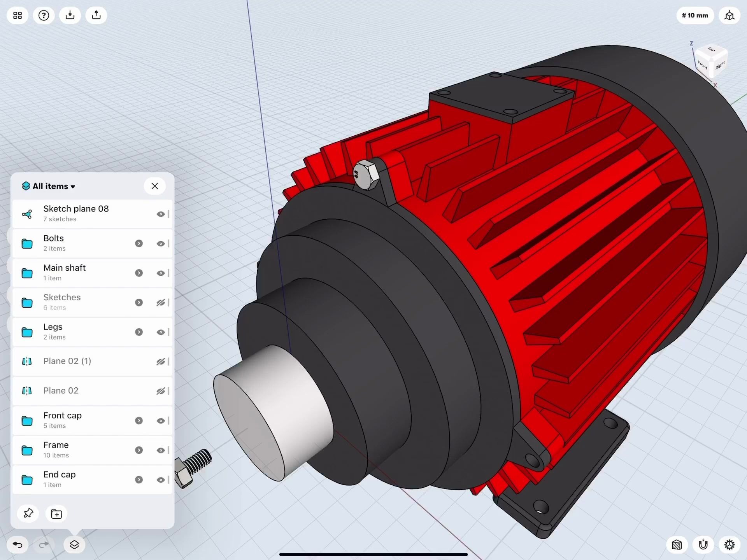Toggle magnetic snapping with the magnet icon
The height and width of the screenshot is (560, 747).
pos(702,544)
